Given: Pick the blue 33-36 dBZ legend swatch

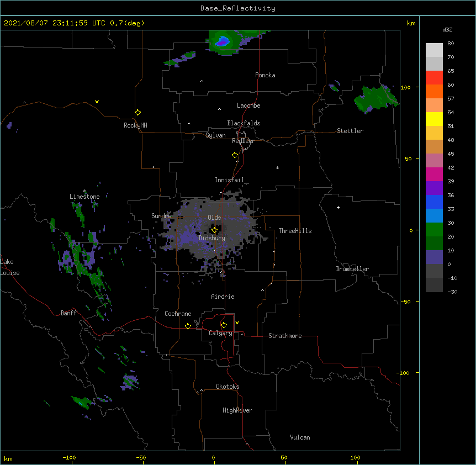Looking at the screenshot, I should pos(434,202).
